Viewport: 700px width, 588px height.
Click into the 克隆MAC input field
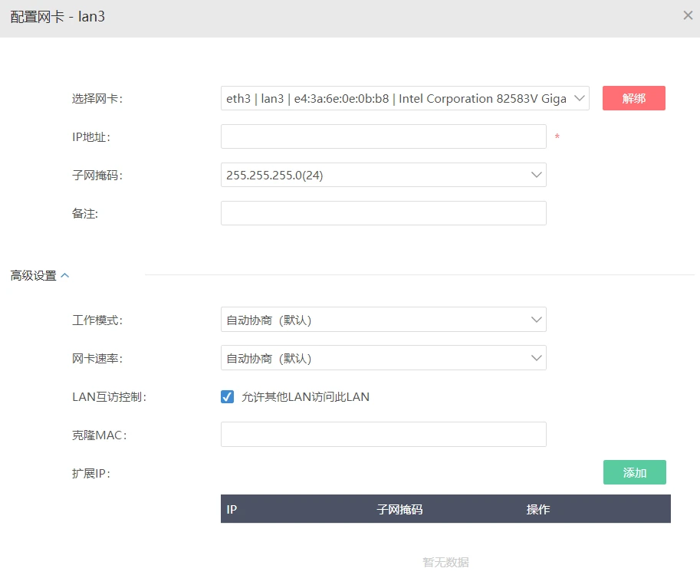pos(383,435)
